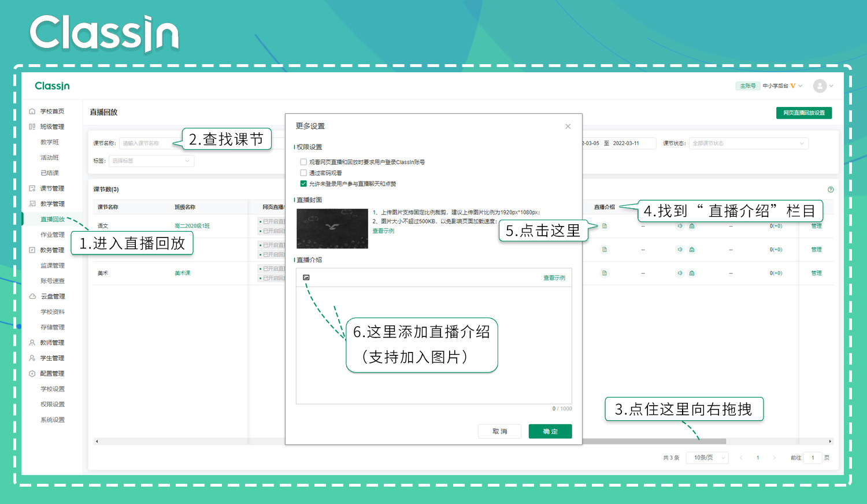This screenshot has height=504, width=867.
Task: Open 查看示例 in the 直播介绍 editor toolbar
Action: (554, 278)
